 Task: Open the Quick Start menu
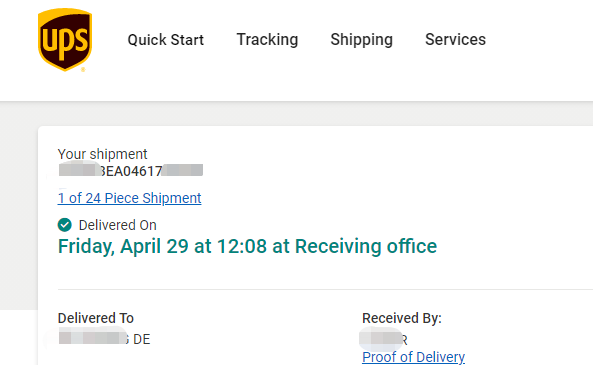(166, 40)
